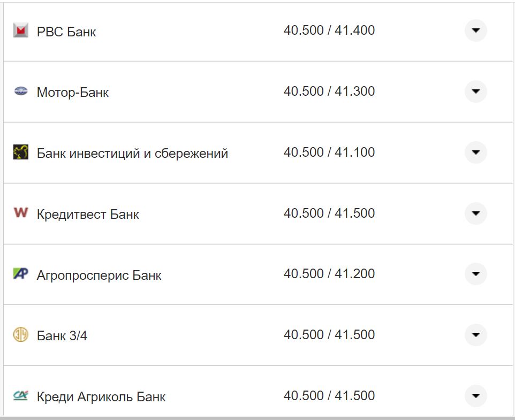Open the Мотор-Банк name link
Screen dimensions: 515x420
(x=73, y=93)
